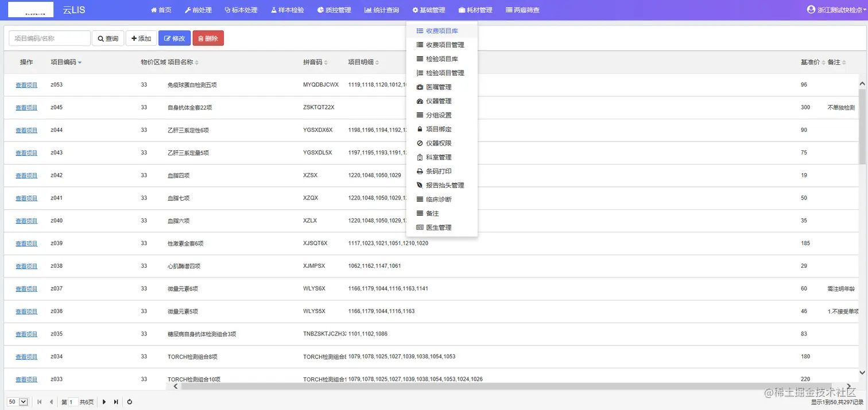Open 检验项目库 menu entry

(441, 59)
